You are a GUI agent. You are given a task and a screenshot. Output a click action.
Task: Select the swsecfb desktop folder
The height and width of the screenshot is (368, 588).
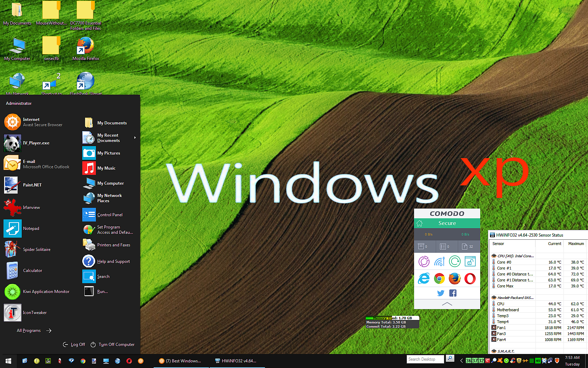(51, 48)
